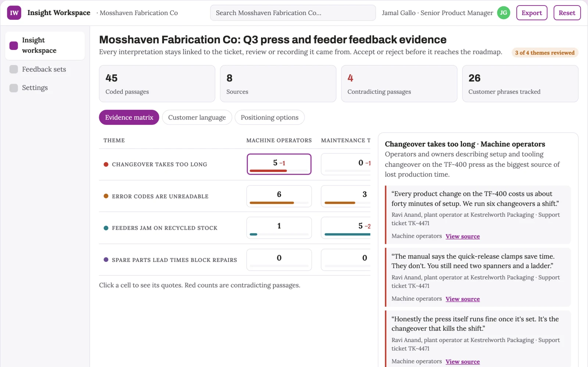Click the Reset button
This screenshot has height=367, width=588.
(567, 13)
